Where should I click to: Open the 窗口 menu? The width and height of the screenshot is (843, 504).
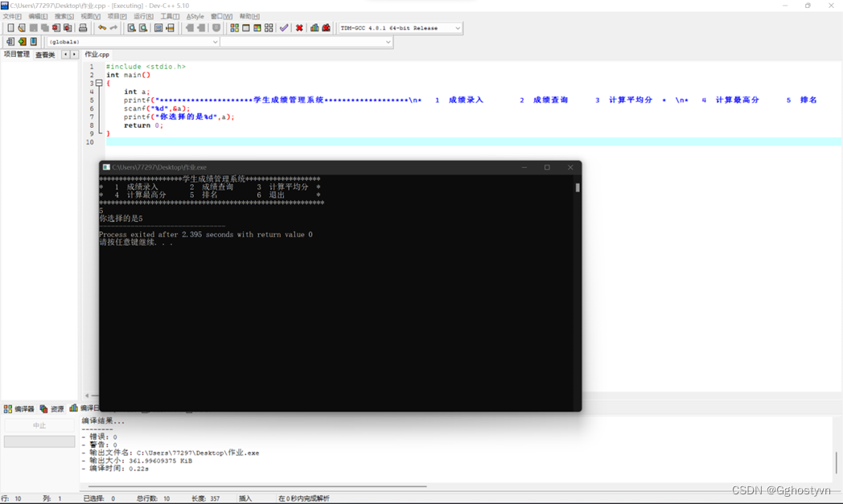point(221,16)
